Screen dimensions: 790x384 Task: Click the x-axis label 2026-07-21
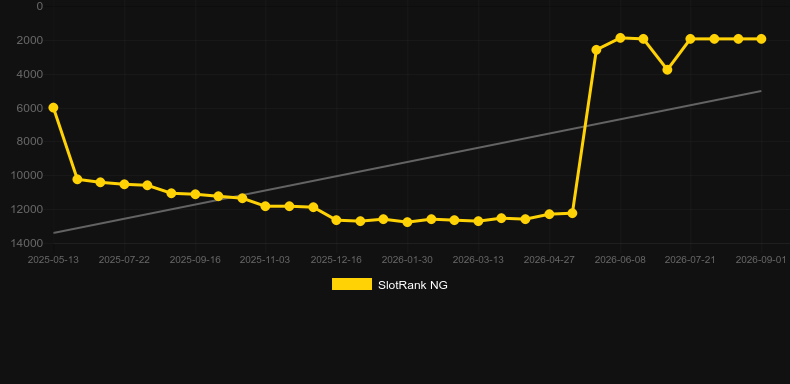click(690, 260)
